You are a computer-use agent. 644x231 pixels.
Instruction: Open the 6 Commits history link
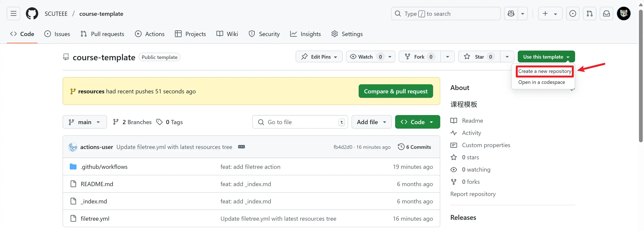(414, 147)
